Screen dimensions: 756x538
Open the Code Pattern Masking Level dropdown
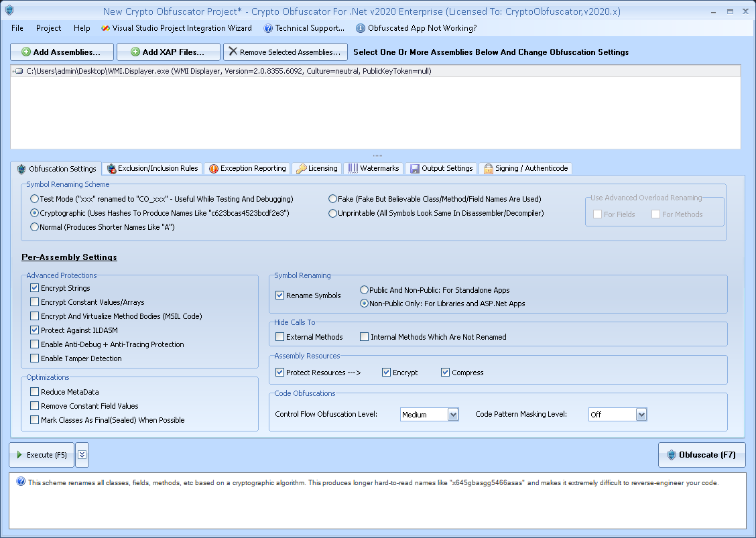click(x=641, y=415)
